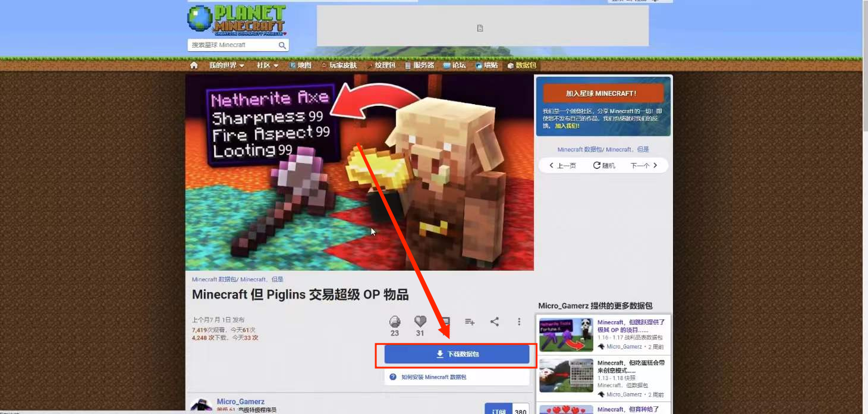Open 如何安装 Minecraft 数据包 help link

(x=434, y=377)
